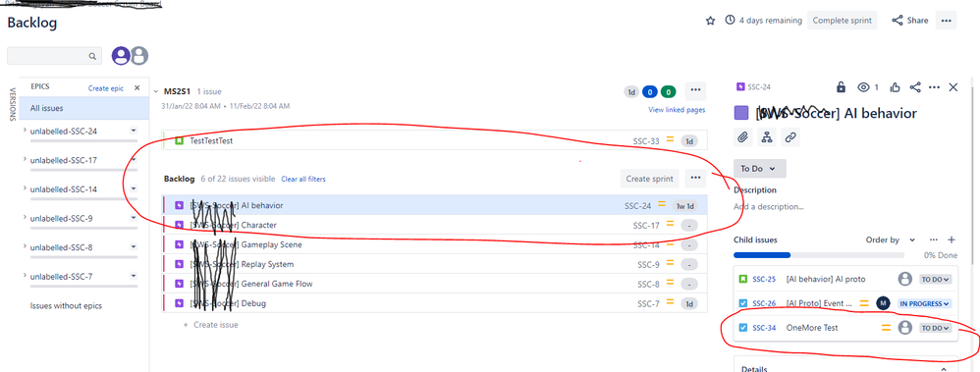Open dropdown for unlabelled-SSC-7 epic
Screen dimensions: 980x372
coord(134,276)
